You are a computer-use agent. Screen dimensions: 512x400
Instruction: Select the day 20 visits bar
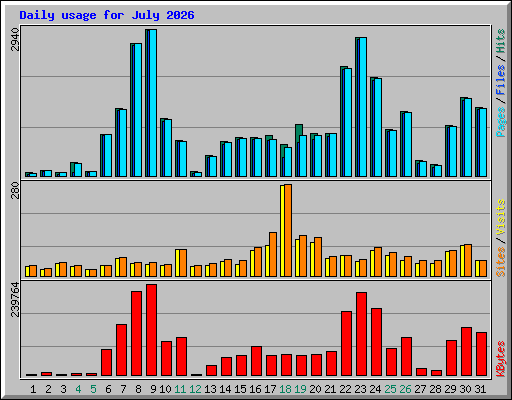312,259
